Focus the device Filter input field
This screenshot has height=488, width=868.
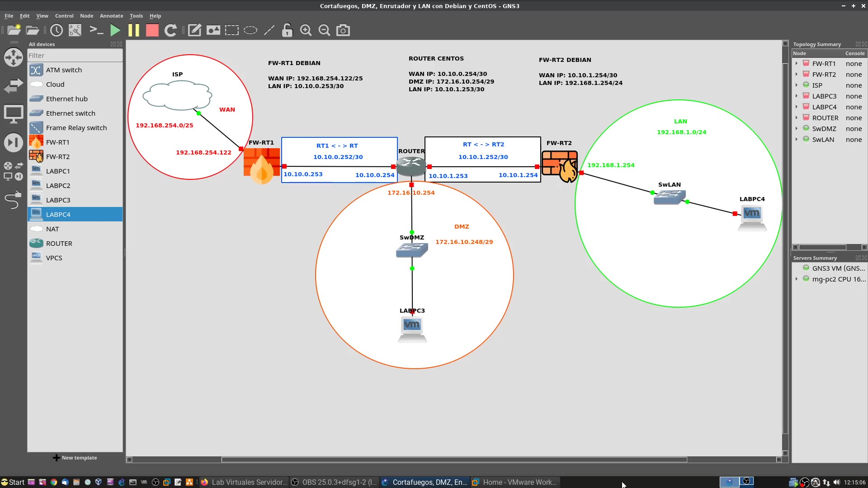click(75, 56)
